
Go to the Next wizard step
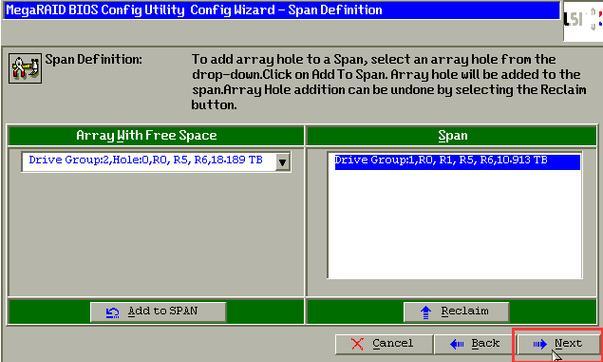coord(558,344)
